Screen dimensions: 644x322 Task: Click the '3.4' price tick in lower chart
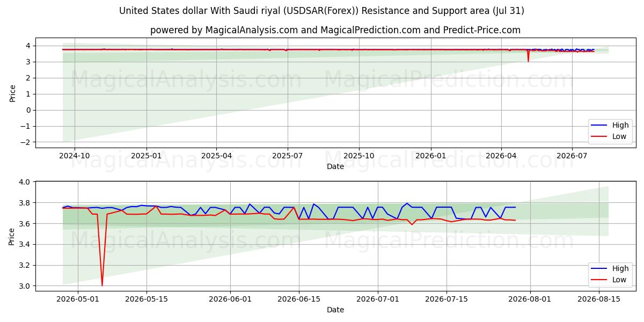pos(26,244)
